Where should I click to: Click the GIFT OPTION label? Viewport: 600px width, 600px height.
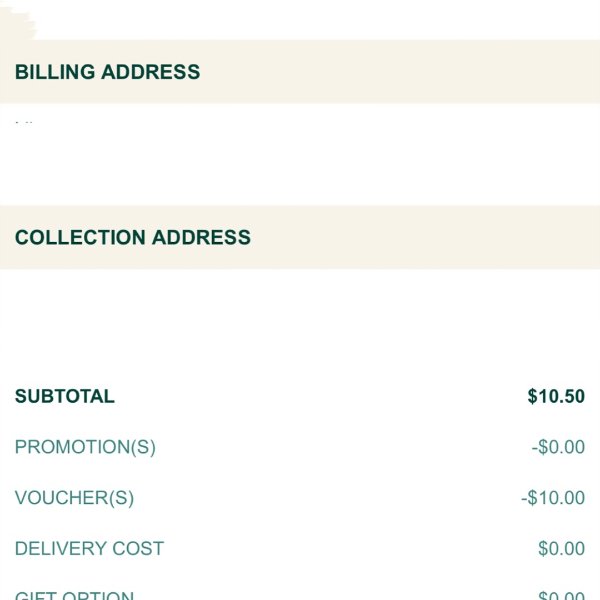pos(74,595)
